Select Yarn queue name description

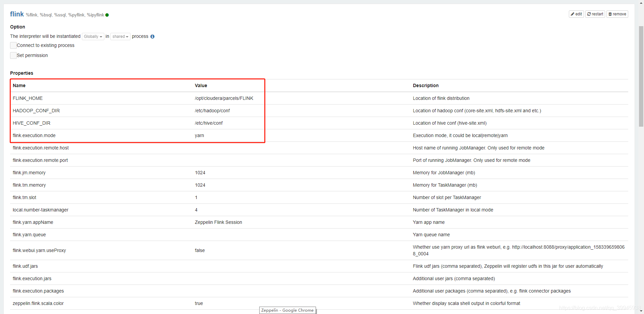tap(431, 235)
